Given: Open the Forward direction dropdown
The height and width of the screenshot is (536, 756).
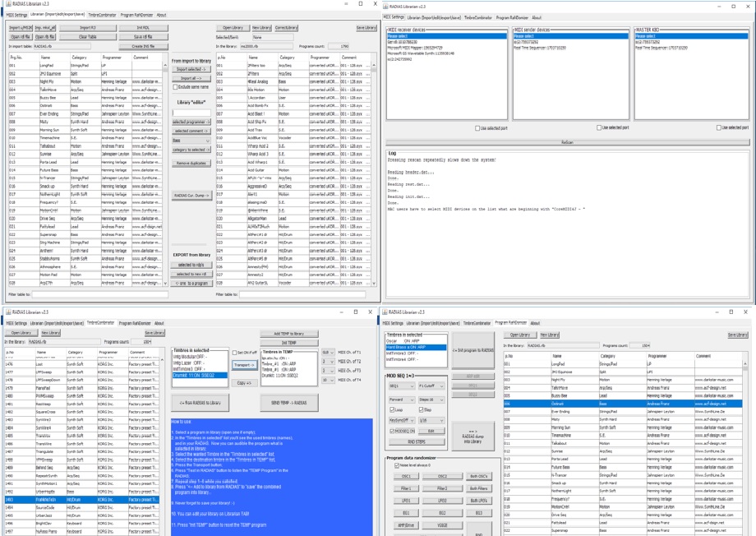Looking at the screenshot, I should (x=401, y=400).
